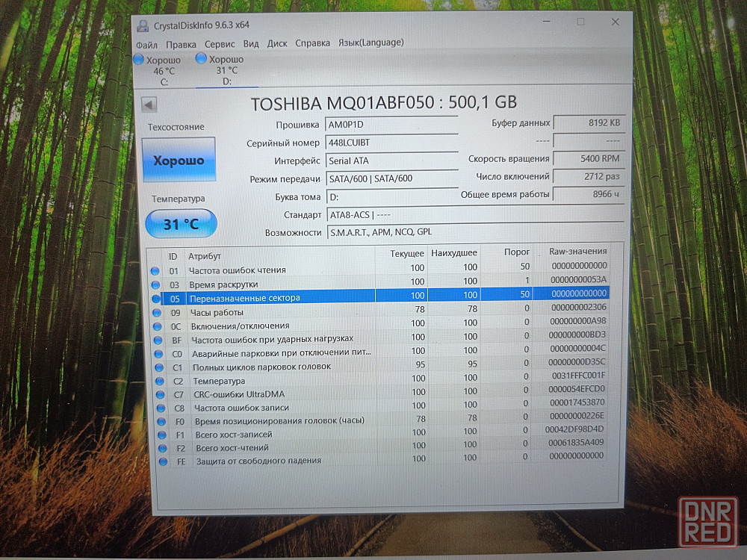This screenshot has height=560, width=747.
Task: Click the Буква тома field D:
Action: [393, 196]
